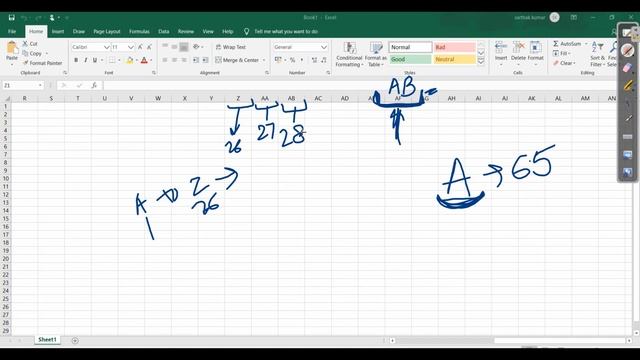Open the font size 11 dropdown
The width and height of the screenshot is (640, 360).
[x=131, y=47]
